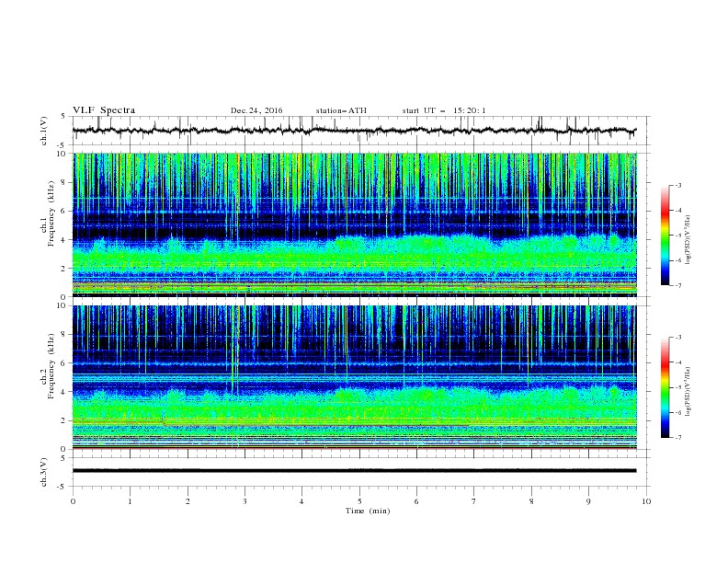Click the time axis tick label '10'

tap(646, 501)
